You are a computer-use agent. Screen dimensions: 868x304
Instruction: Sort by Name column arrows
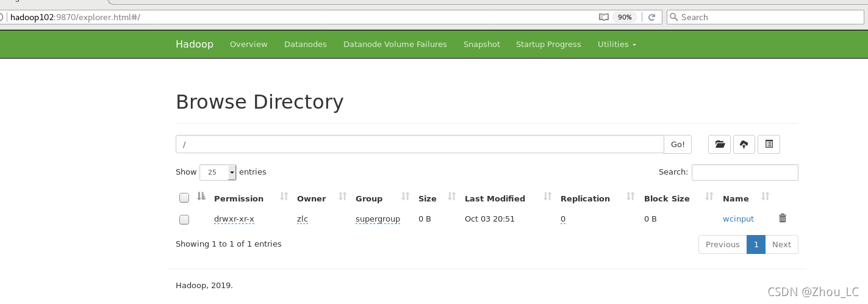(x=766, y=197)
